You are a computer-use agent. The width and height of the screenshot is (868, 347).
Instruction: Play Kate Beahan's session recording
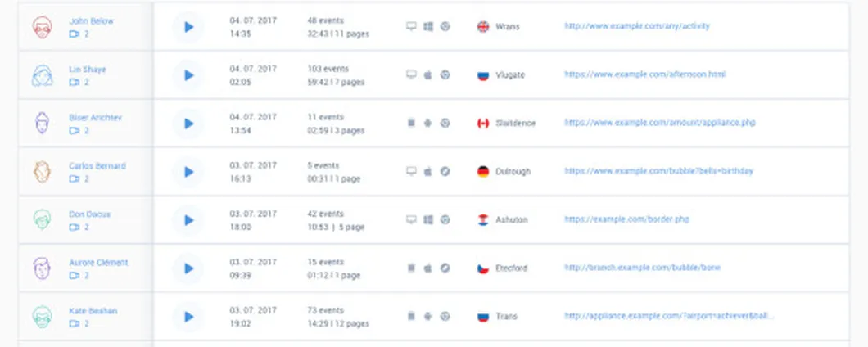[x=188, y=317]
